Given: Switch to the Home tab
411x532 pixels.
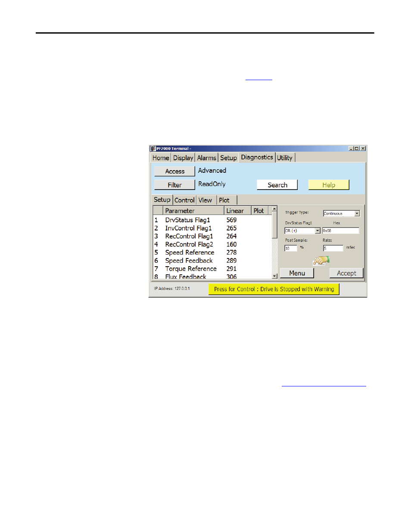Looking at the screenshot, I should point(161,158).
